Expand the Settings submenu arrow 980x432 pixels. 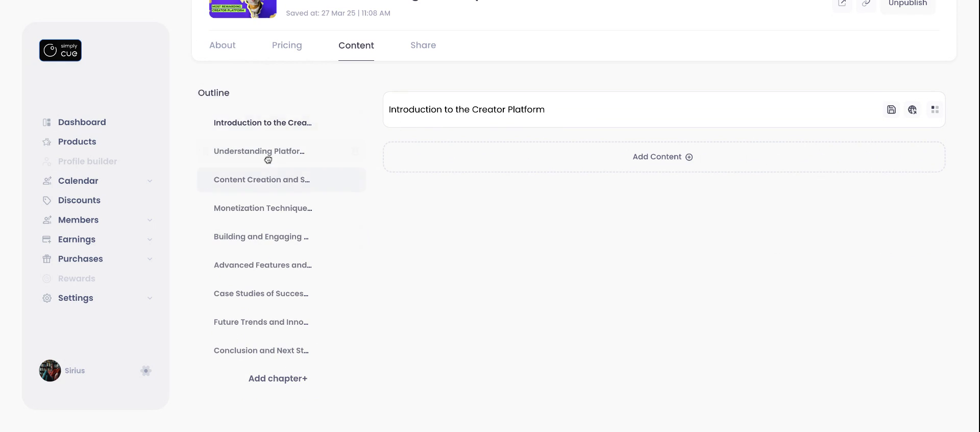point(150,298)
